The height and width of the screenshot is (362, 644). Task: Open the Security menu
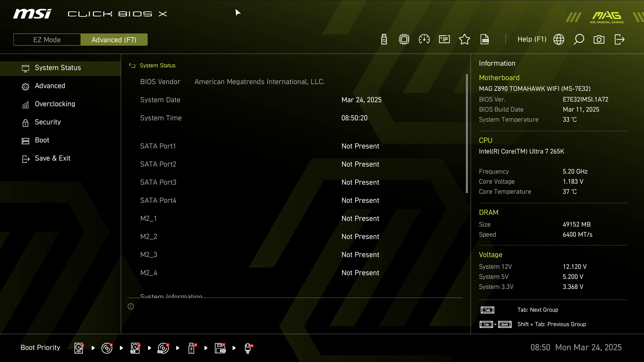tap(48, 122)
